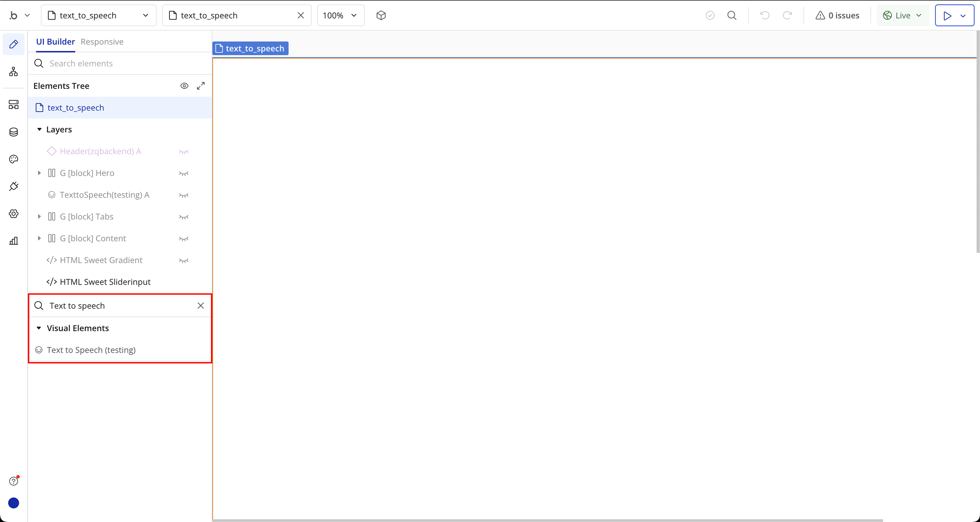
Task: Show the hidden G [block] Hero layer
Action: click(184, 174)
